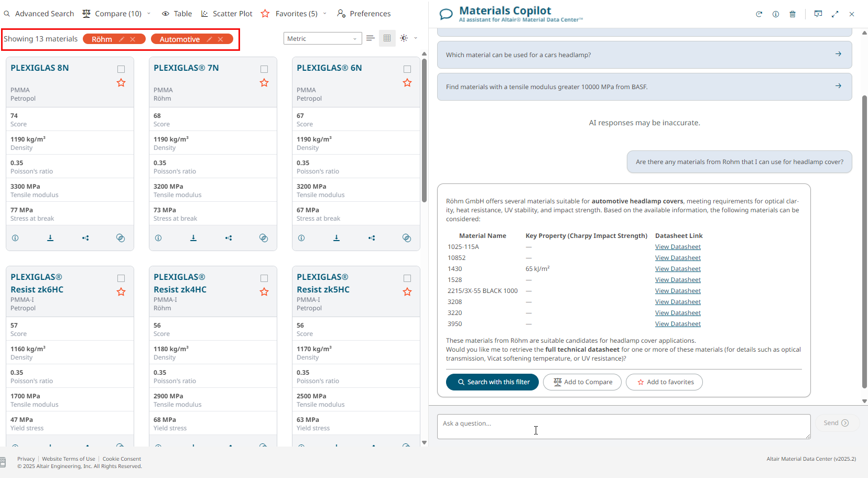Click the Copilot restart conversation icon
The width and height of the screenshot is (868, 478).
[758, 14]
